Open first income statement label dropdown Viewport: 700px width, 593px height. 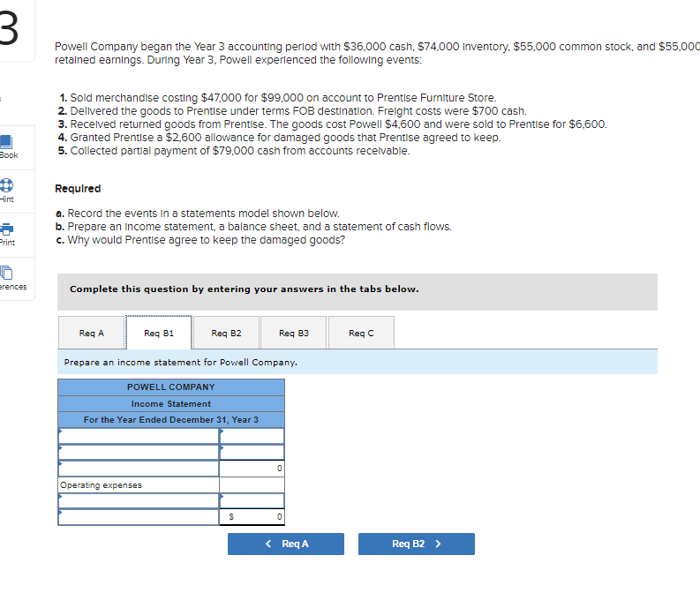(x=139, y=436)
